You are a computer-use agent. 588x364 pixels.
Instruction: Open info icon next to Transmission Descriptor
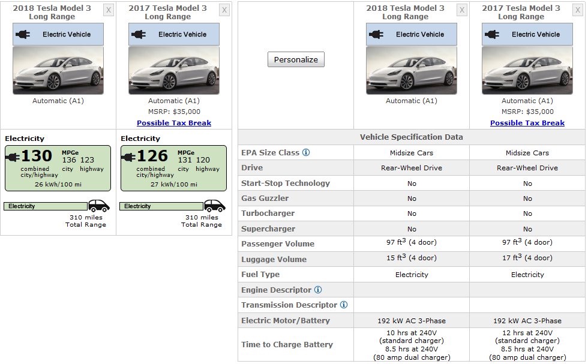pos(343,305)
